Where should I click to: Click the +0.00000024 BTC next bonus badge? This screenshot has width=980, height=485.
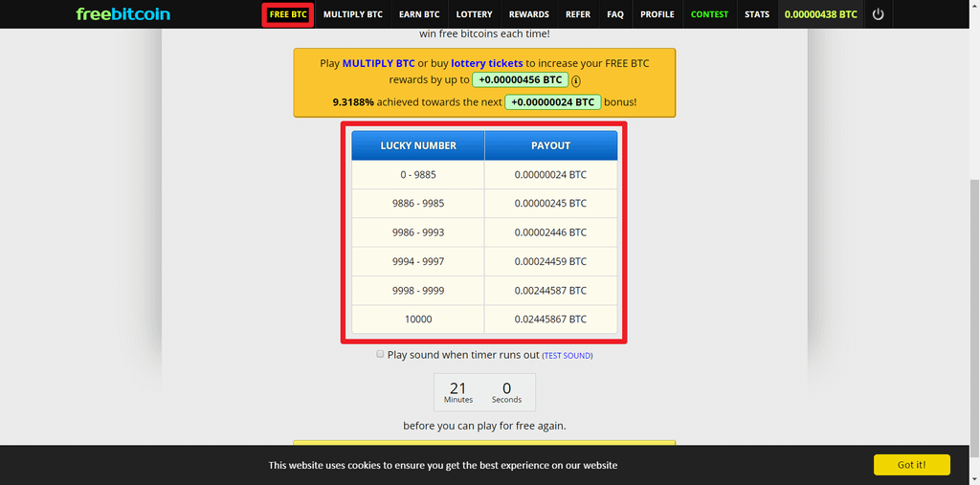click(x=553, y=101)
